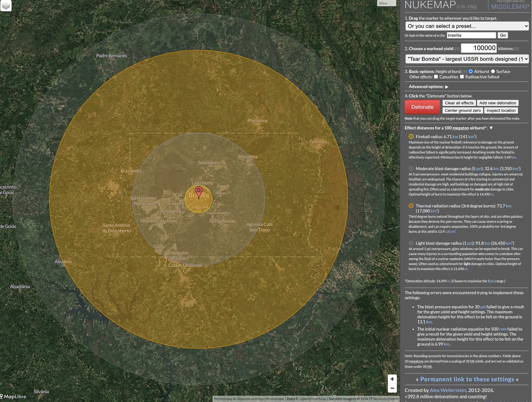Click 'Valparaíso de Goiás' map label
The image size is (532, 402).
(179, 255)
